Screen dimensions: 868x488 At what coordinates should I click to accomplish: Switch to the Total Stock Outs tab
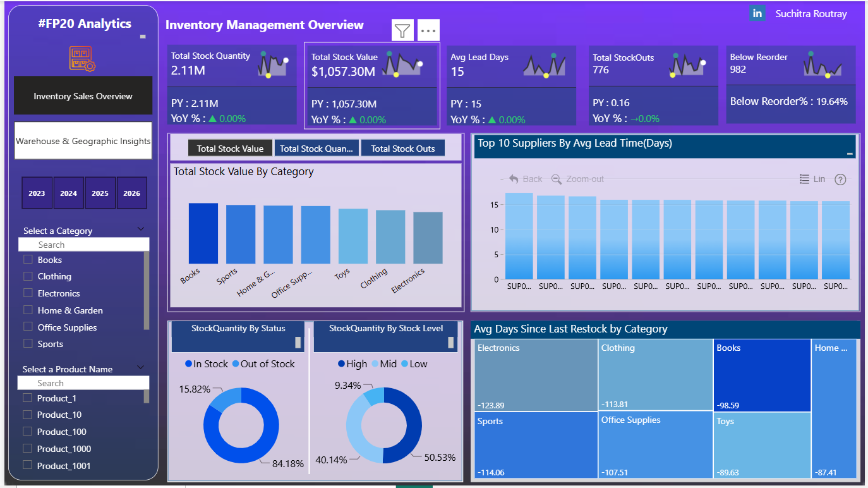(402, 149)
